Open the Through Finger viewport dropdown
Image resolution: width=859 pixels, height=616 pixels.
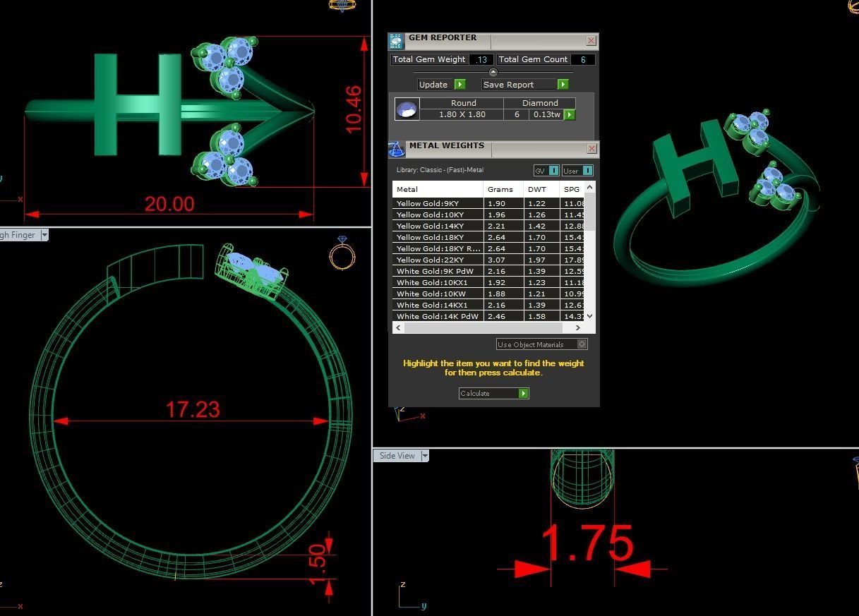pyautogui.click(x=44, y=235)
